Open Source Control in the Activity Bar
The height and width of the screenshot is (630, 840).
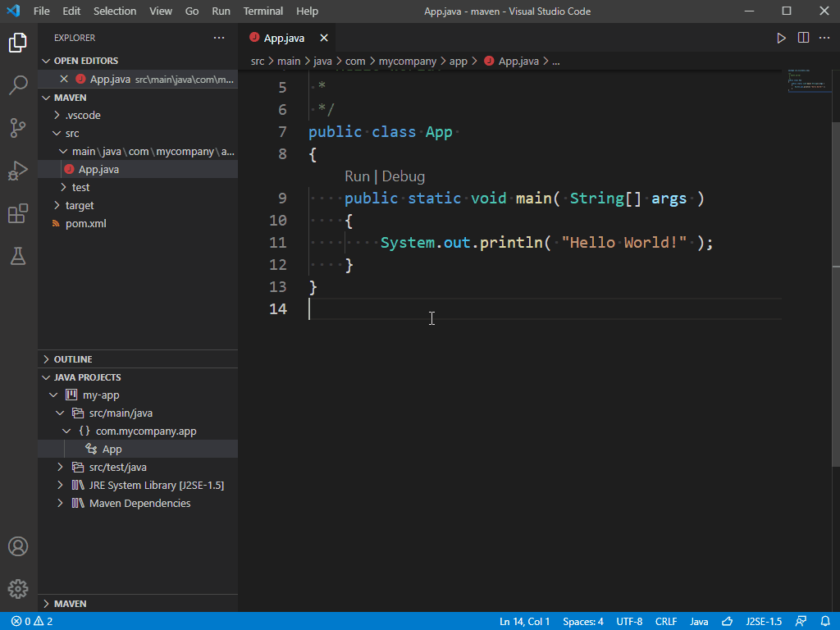pos(18,128)
